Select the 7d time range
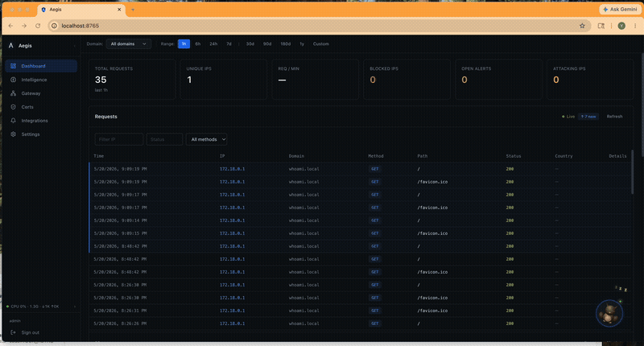 (229, 44)
